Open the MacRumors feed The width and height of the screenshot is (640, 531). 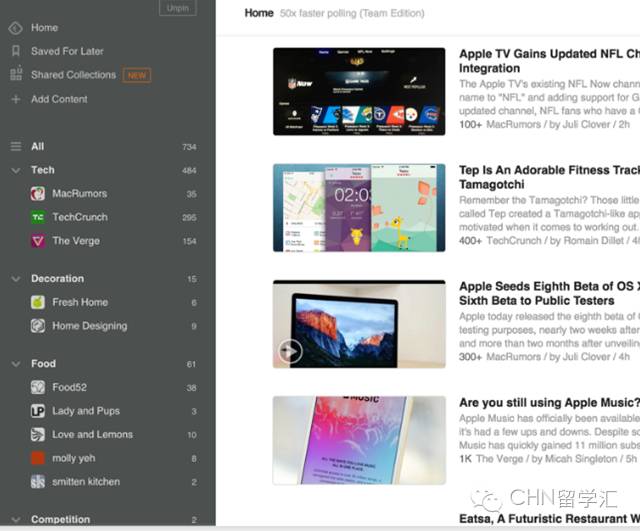(80, 193)
